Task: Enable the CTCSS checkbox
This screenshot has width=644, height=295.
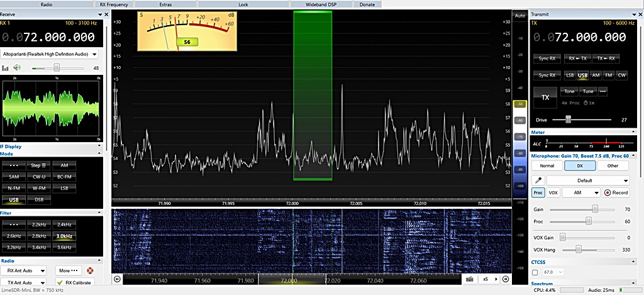Action: (535, 272)
